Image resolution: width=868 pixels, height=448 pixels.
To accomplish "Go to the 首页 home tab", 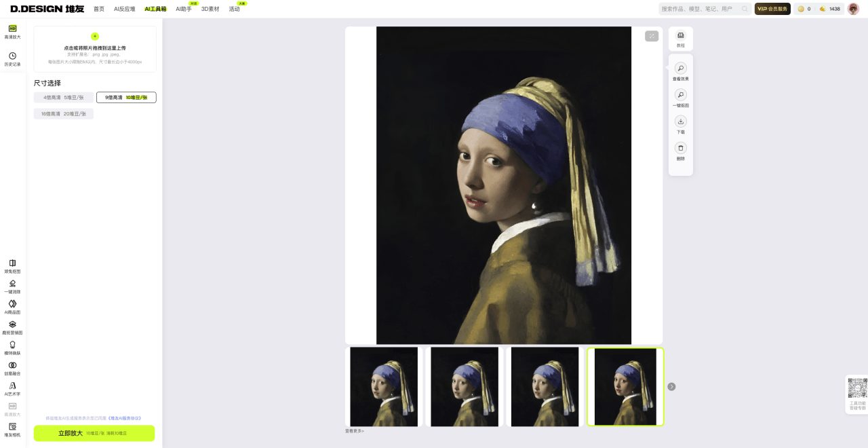I will [x=99, y=9].
